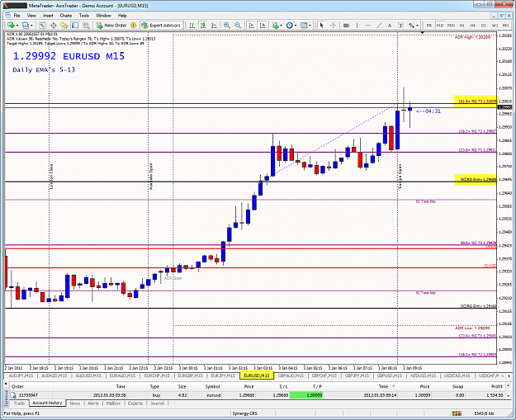516x420 pixels.
Task: Select the text A tool
Action: pyautogui.click(x=390, y=26)
